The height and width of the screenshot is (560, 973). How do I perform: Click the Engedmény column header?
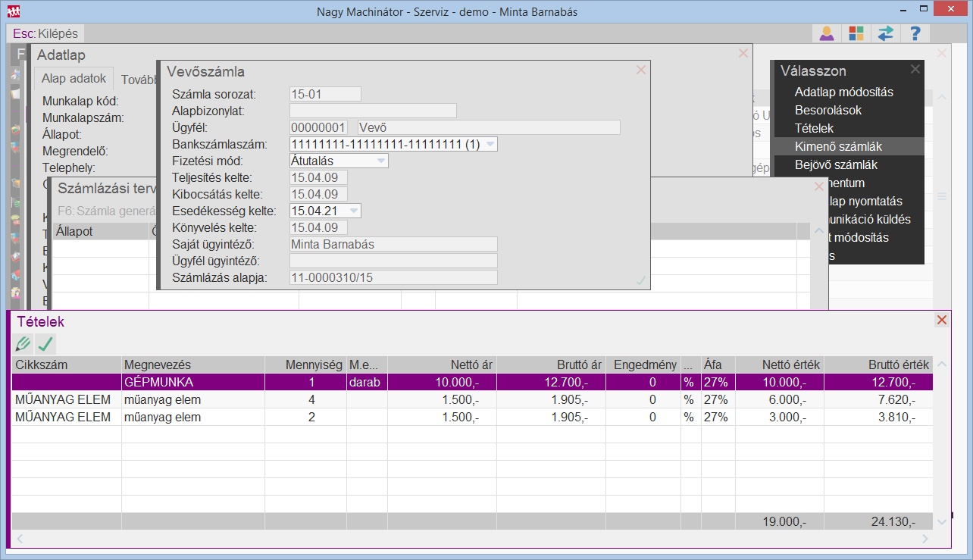click(x=643, y=364)
